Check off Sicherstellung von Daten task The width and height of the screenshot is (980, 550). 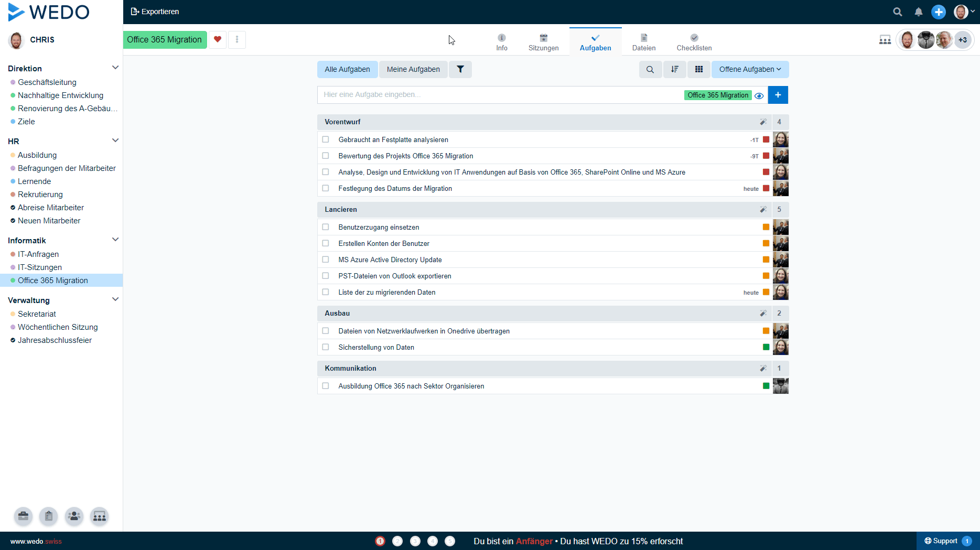click(x=326, y=347)
